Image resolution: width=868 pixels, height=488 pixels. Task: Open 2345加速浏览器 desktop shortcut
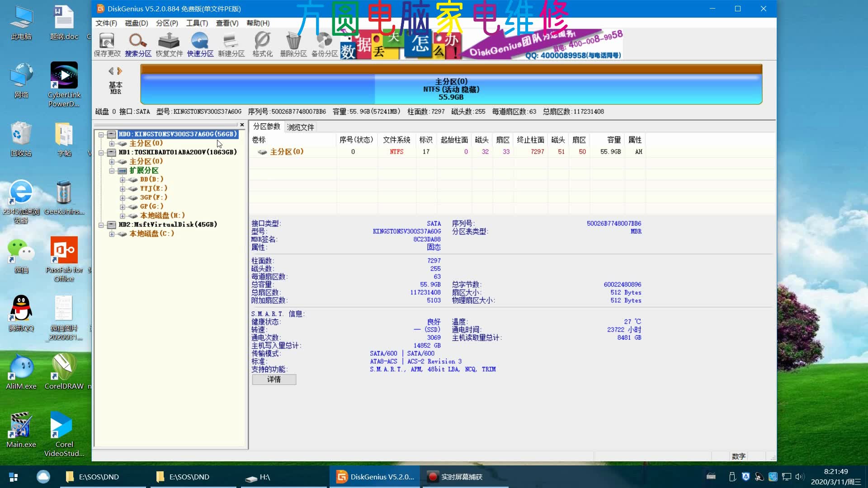21,202
